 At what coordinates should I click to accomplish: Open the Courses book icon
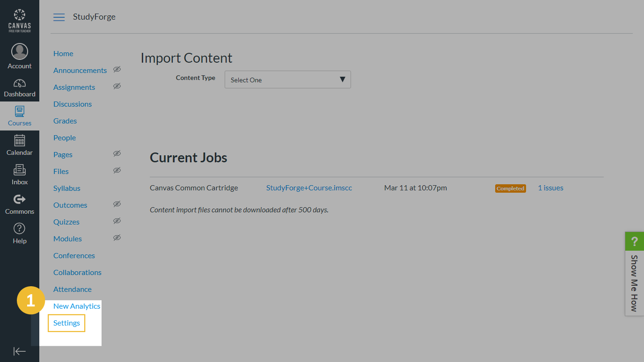[x=20, y=112]
